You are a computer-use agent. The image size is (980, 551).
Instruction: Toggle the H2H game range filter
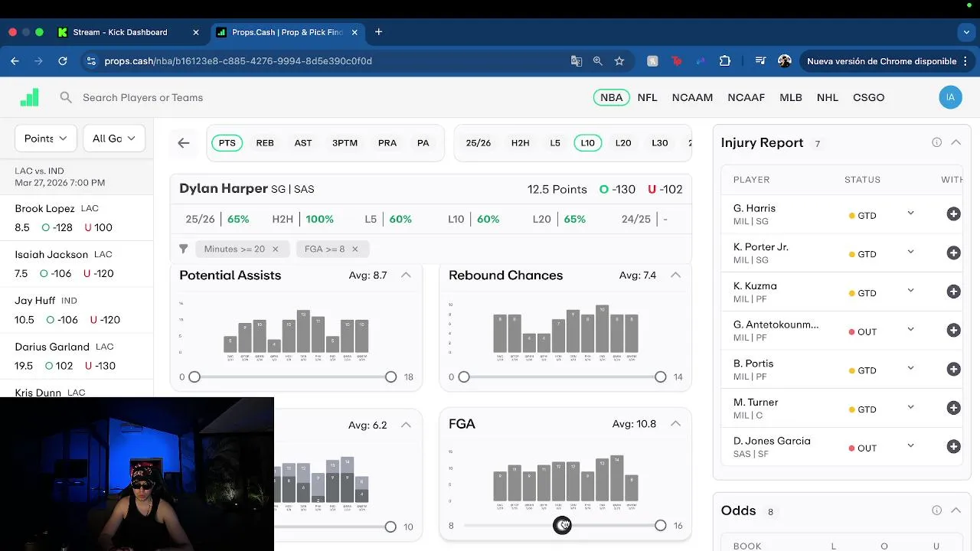[x=520, y=143]
